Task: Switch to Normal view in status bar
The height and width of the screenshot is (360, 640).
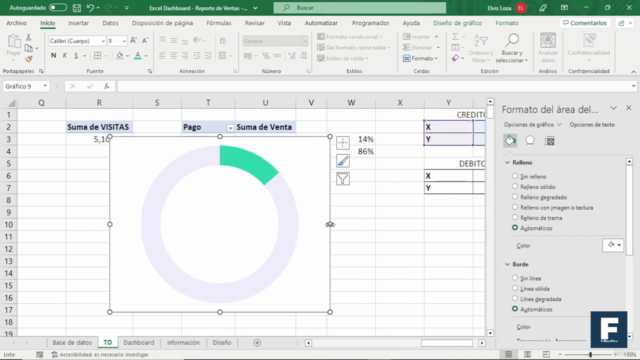Action: (509, 354)
